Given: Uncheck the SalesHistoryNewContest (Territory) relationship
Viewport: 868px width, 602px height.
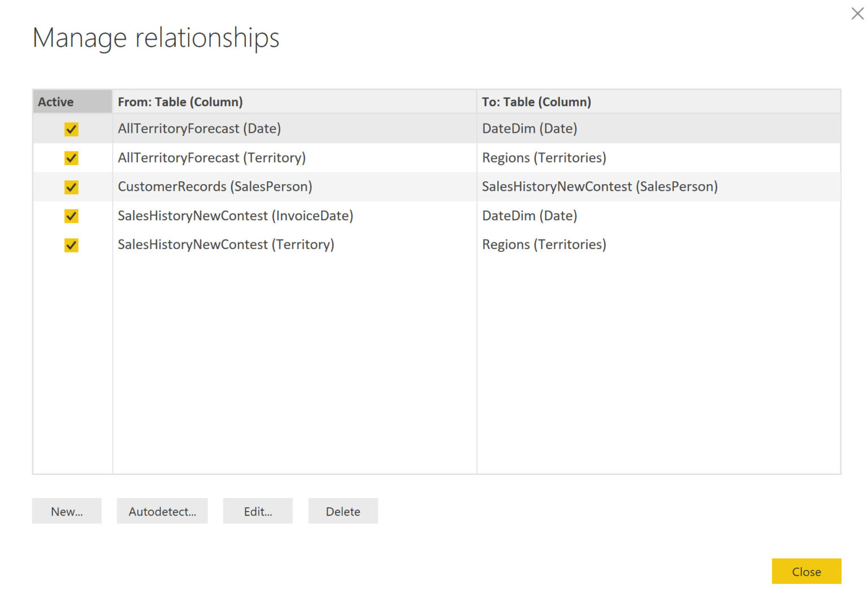Looking at the screenshot, I should [71, 245].
